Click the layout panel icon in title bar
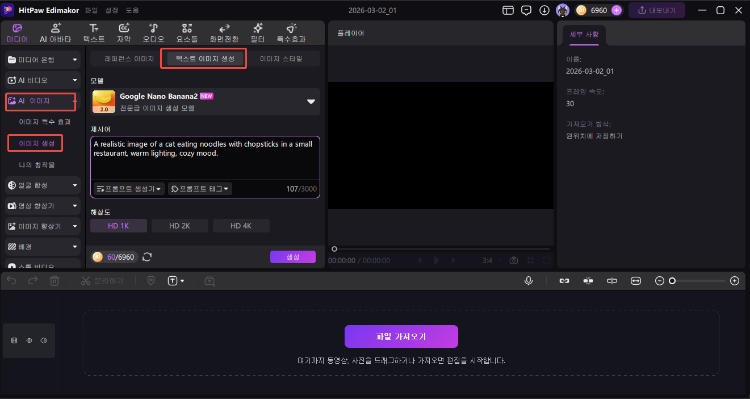This screenshot has width=750, height=399. (x=508, y=11)
